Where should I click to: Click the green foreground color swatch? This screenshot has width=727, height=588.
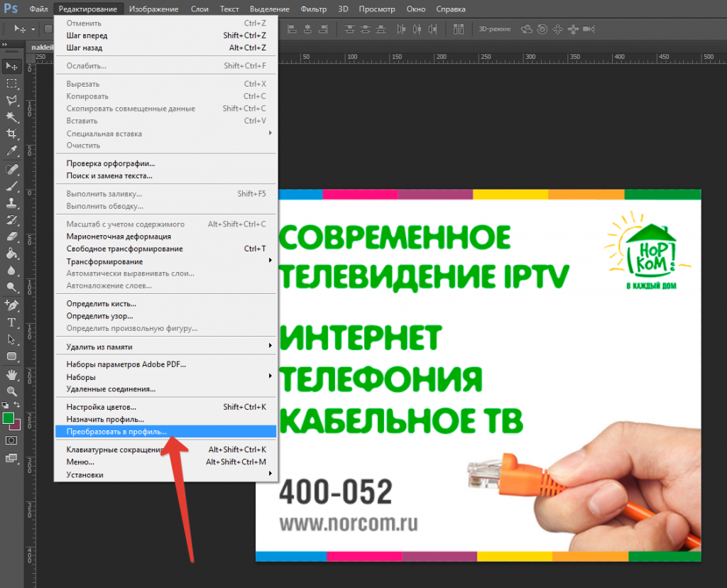(9, 418)
